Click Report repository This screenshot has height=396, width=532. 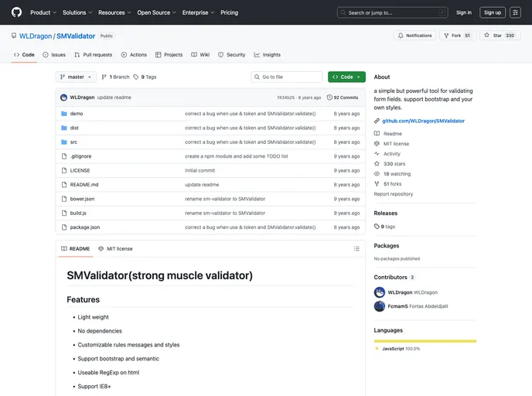394,194
